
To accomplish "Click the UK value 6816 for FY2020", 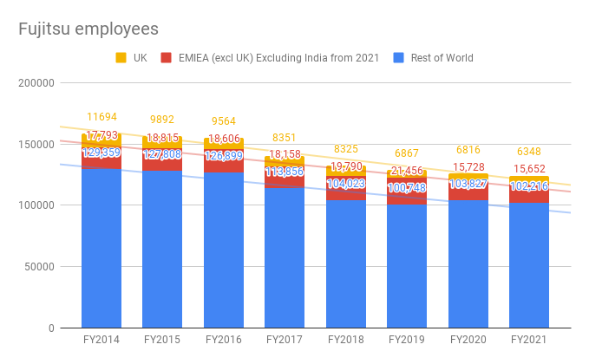I will pos(468,150).
